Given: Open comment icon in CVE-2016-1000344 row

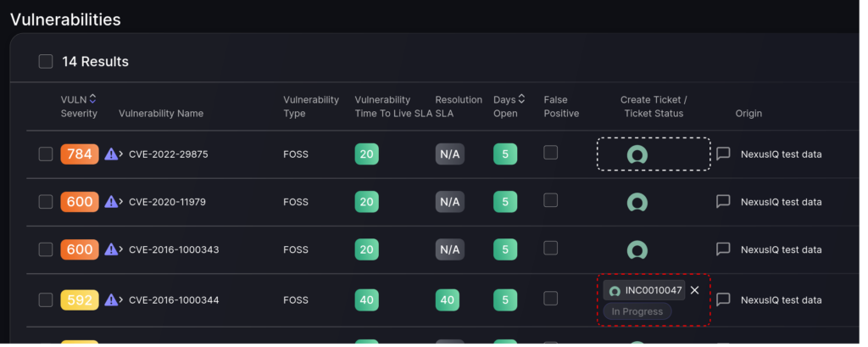Looking at the screenshot, I should (723, 299).
